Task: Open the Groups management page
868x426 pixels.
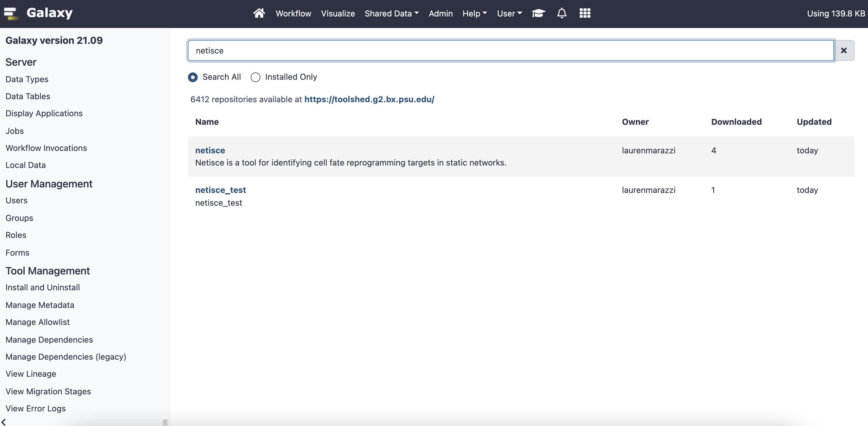Action: click(19, 218)
